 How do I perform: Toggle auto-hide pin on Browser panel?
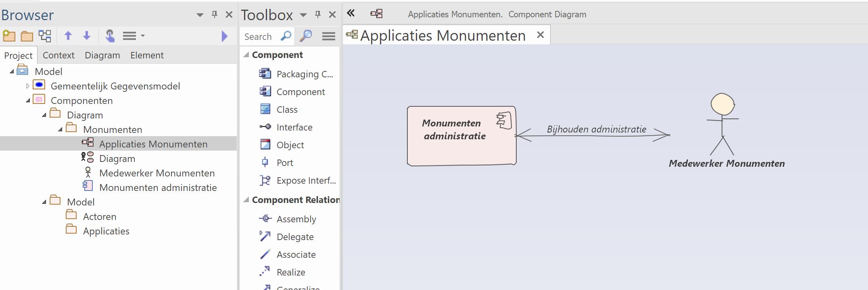(215, 15)
